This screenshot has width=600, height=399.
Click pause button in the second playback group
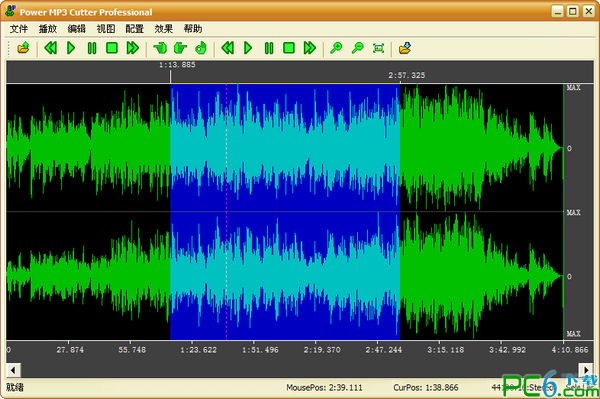tap(269, 48)
